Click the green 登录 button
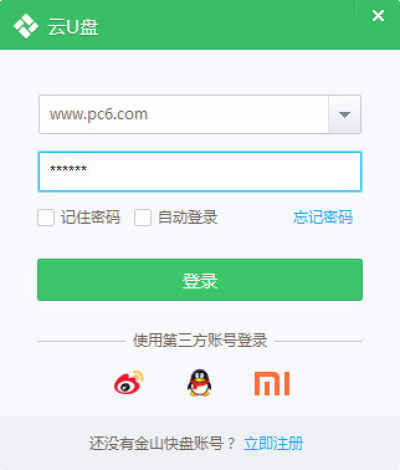This screenshot has height=470, width=400. tap(200, 280)
